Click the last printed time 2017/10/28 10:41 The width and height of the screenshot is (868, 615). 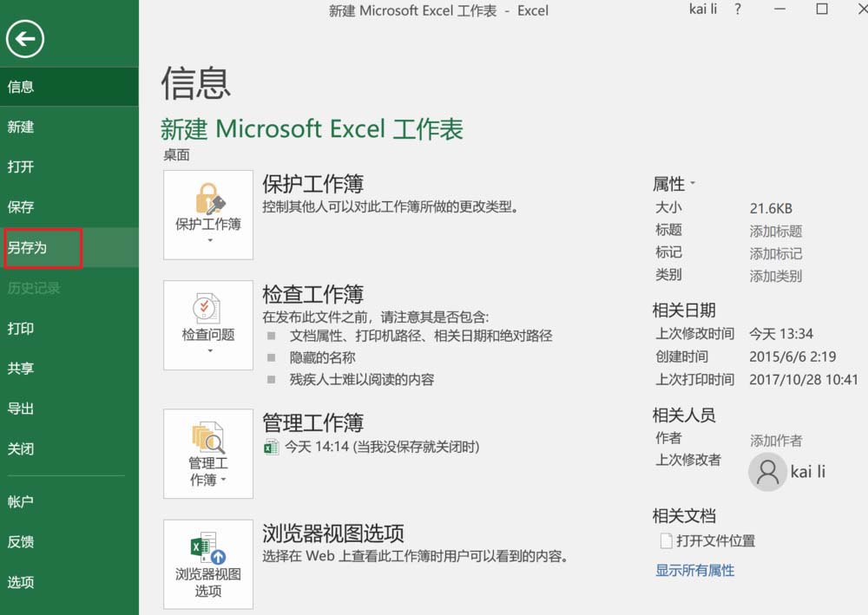coord(804,379)
